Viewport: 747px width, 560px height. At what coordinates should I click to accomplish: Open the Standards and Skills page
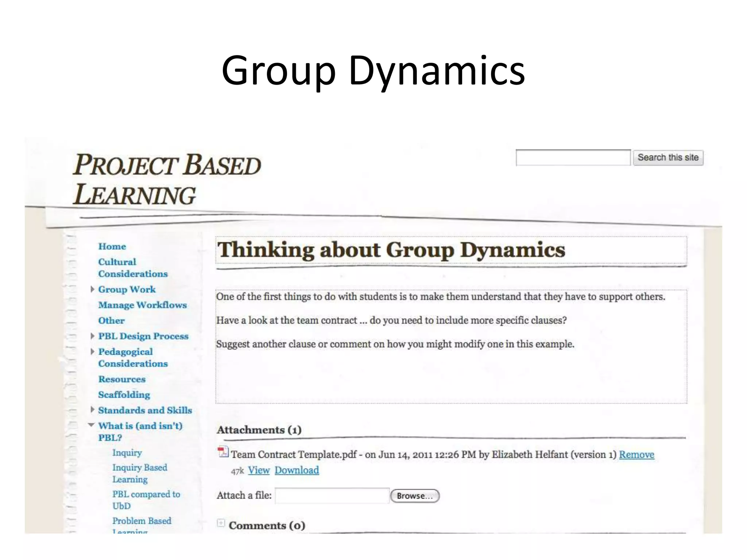[x=145, y=411]
